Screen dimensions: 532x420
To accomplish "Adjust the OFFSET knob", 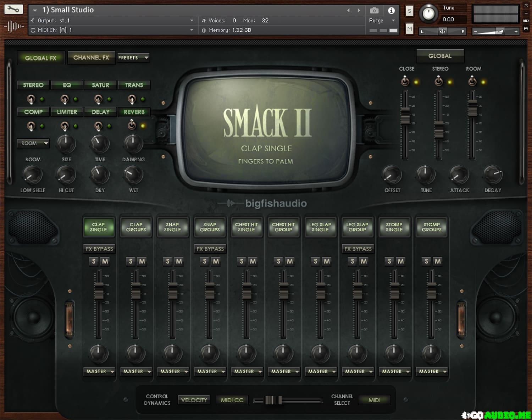I will click(392, 175).
